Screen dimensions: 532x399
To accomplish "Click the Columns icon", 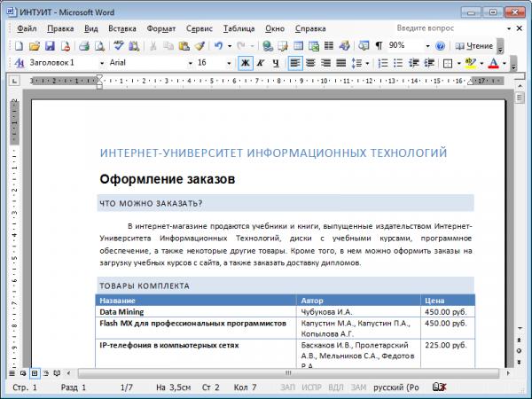I will [x=329, y=46].
